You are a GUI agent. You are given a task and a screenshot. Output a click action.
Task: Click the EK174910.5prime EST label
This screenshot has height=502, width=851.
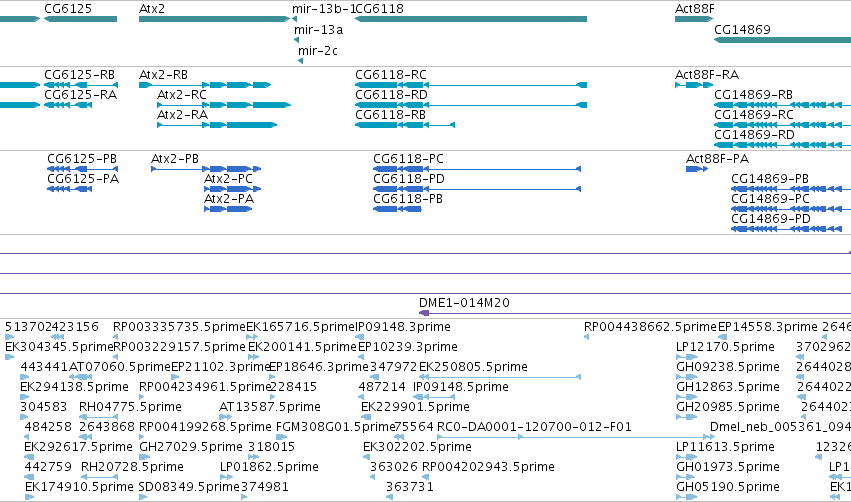(79, 487)
